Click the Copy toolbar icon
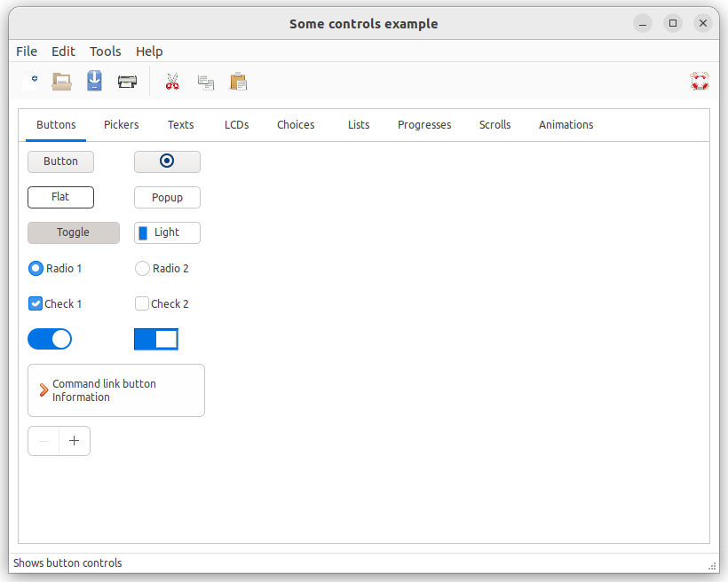This screenshot has height=582, width=728. 205,82
